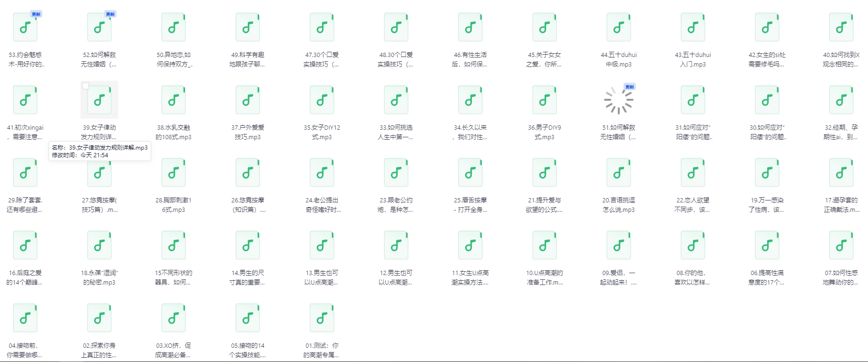Viewport: 868px width, 362px height.
Task: Select the 22.恋人欲望不同步 file icon
Action: [x=693, y=172]
